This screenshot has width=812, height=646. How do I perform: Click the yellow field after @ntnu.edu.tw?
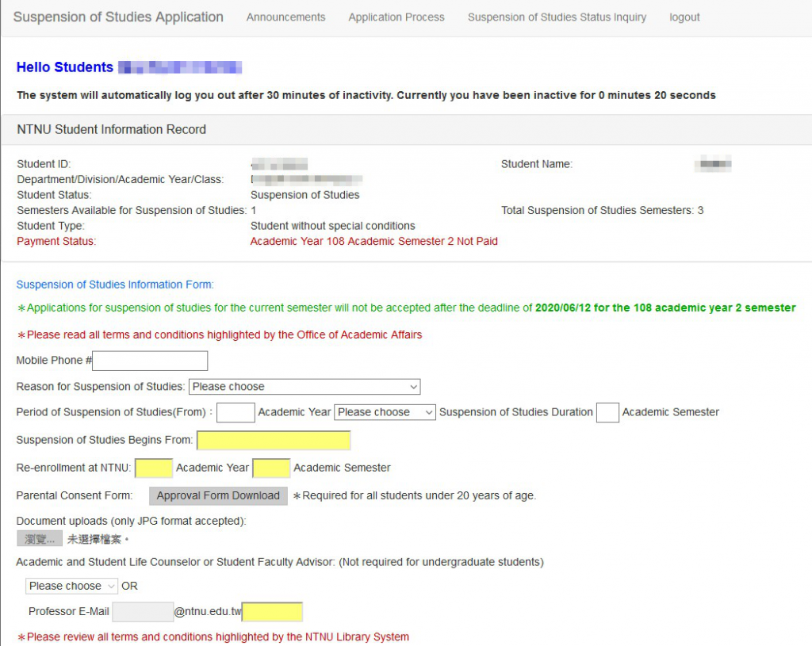[273, 612]
